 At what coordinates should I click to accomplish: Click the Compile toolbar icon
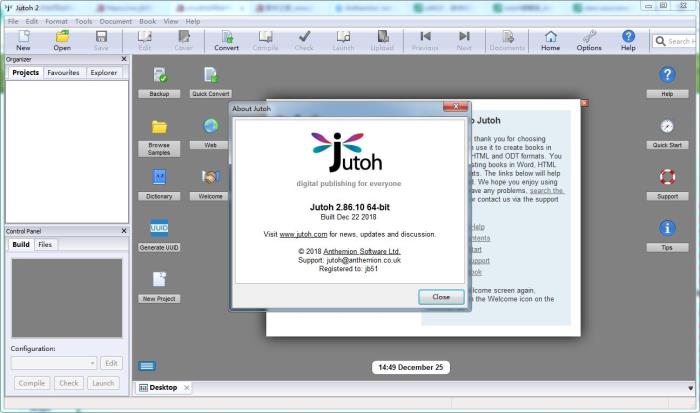(265, 41)
